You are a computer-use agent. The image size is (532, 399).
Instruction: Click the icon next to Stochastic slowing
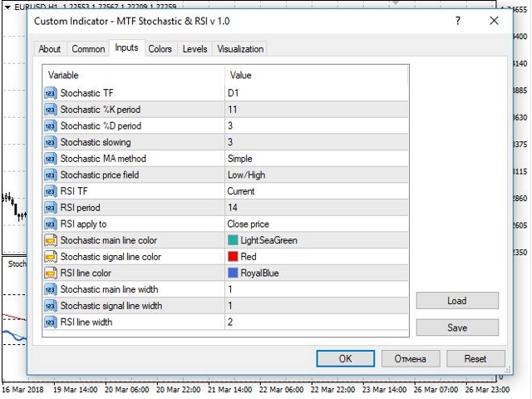click(x=51, y=142)
